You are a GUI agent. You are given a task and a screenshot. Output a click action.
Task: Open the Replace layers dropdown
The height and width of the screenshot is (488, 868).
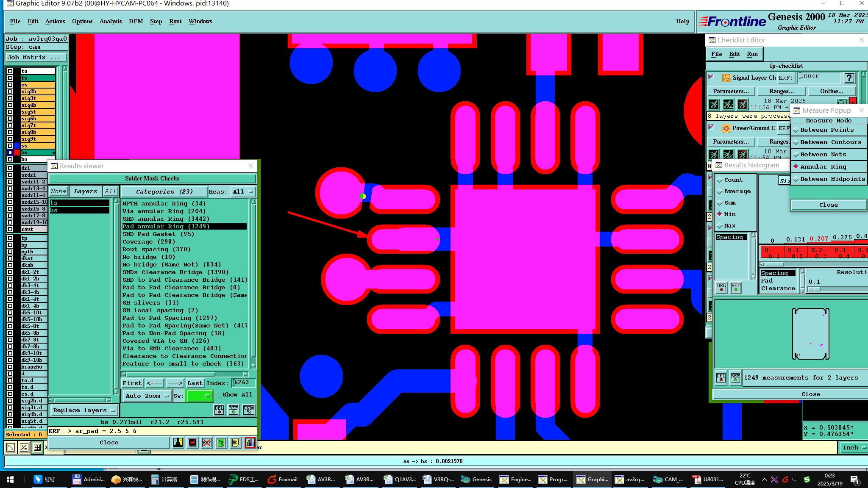pos(84,410)
